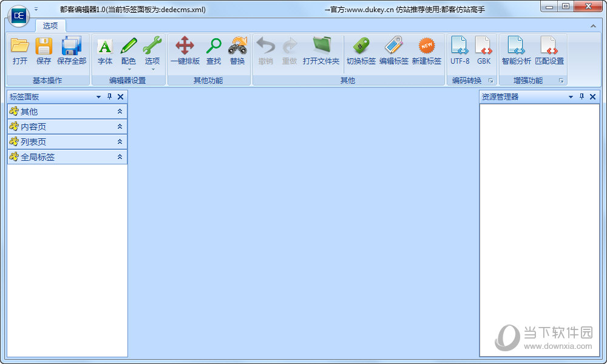Expand the 其他 tag group
This screenshot has width=607, height=364.
point(67,112)
